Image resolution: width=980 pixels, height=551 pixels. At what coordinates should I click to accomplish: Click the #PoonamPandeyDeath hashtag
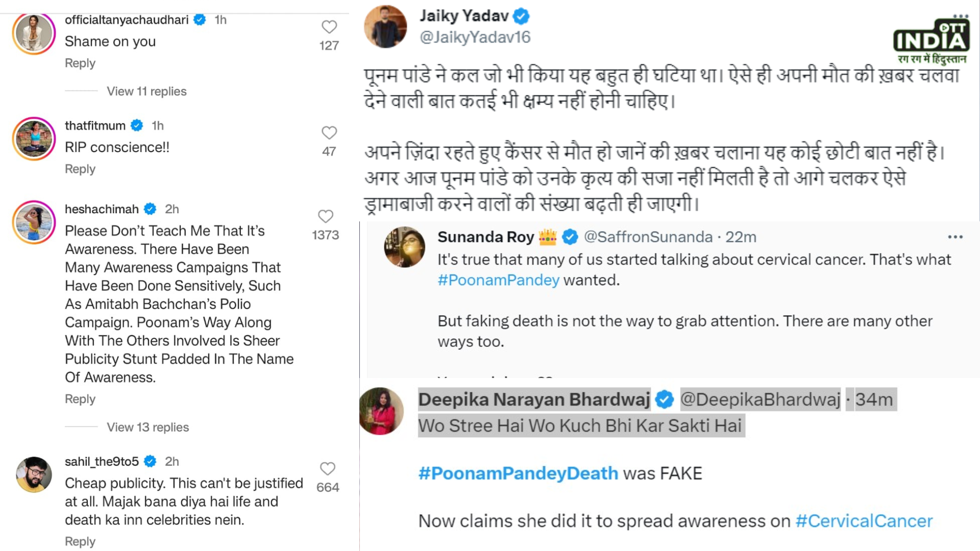click(518, 473)
